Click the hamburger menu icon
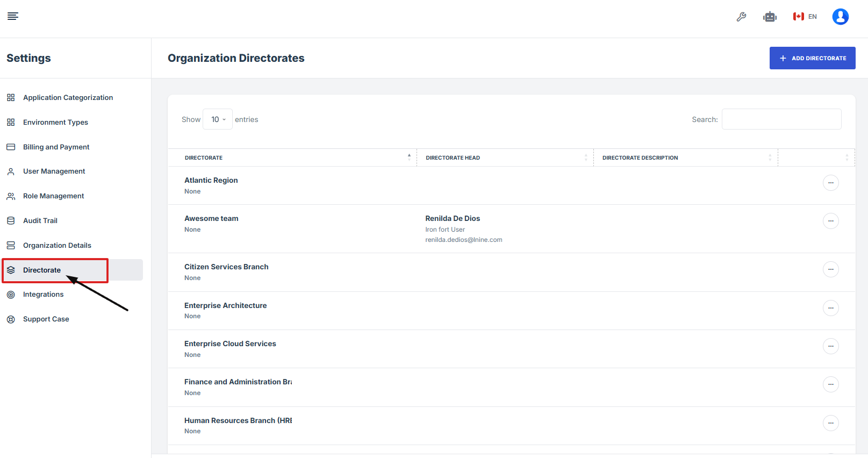This screenshot has height=458, width=868. [x=13, y=16]
